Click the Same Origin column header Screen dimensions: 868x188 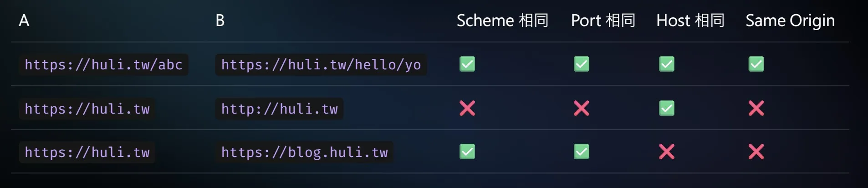click(x=790, y=21)
